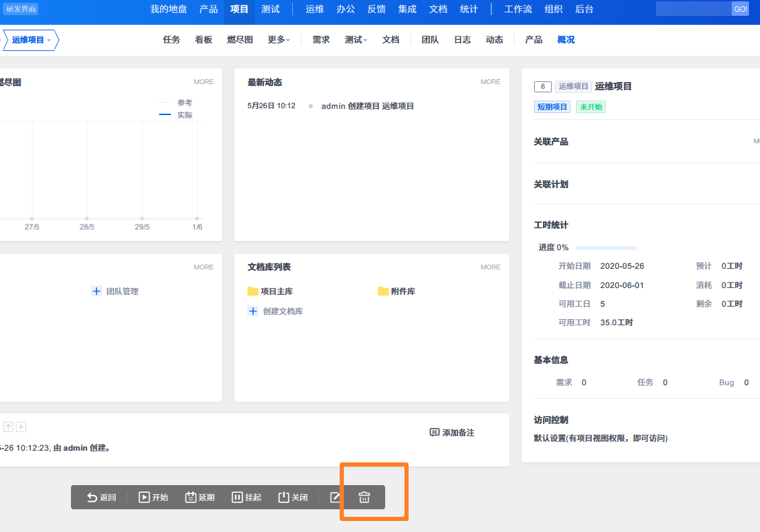Image resolution: width=760 pixels, height=532 pixels.
Task: Expand history details with plus icon
Action: 21,427
